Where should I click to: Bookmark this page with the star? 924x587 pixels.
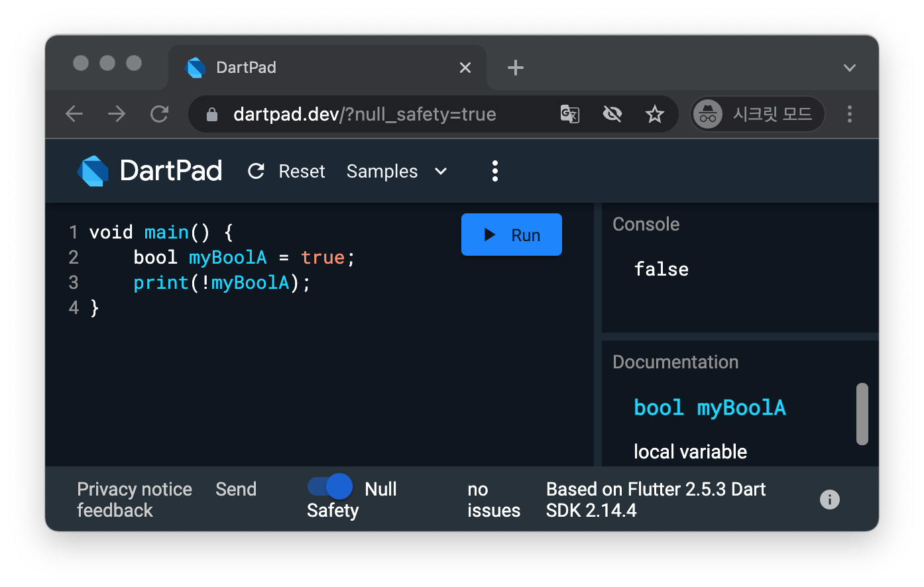coord(655,114)
